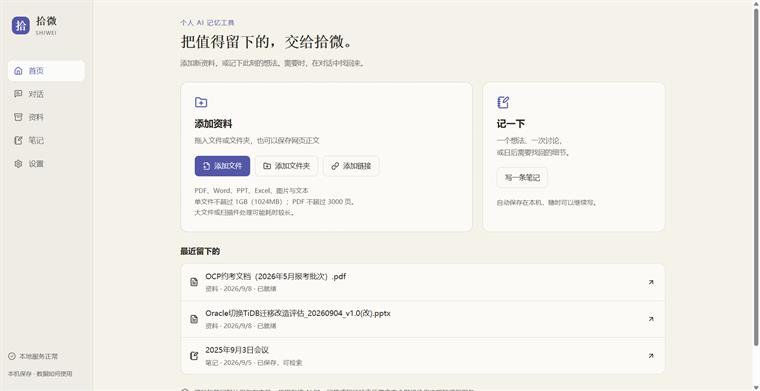The height and width of the screenshot is (391, 760).
Task: Click the notepad icon above 记一下
Action: click(x=503, y=102)
